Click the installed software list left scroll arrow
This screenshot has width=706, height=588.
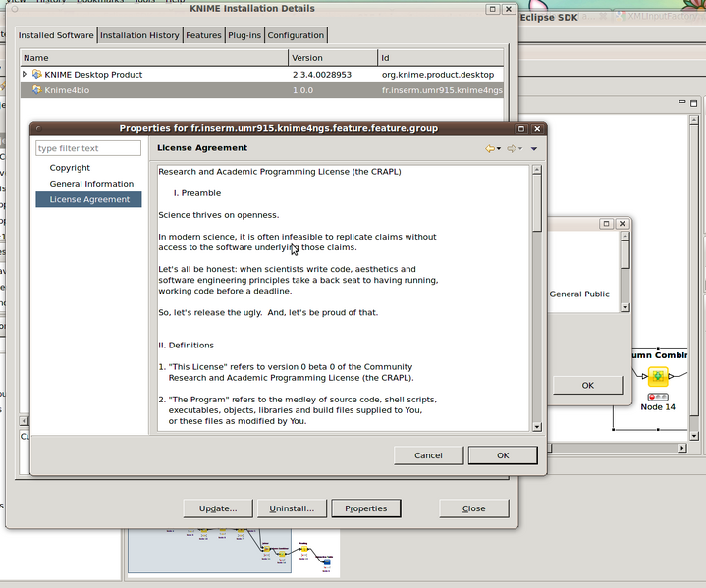(x=24, y=421)
